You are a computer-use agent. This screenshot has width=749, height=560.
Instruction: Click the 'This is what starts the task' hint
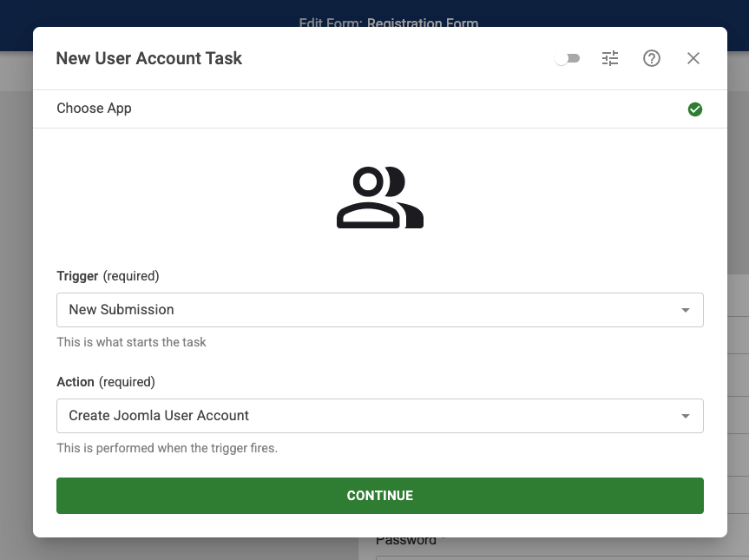(x=131, y=342)
